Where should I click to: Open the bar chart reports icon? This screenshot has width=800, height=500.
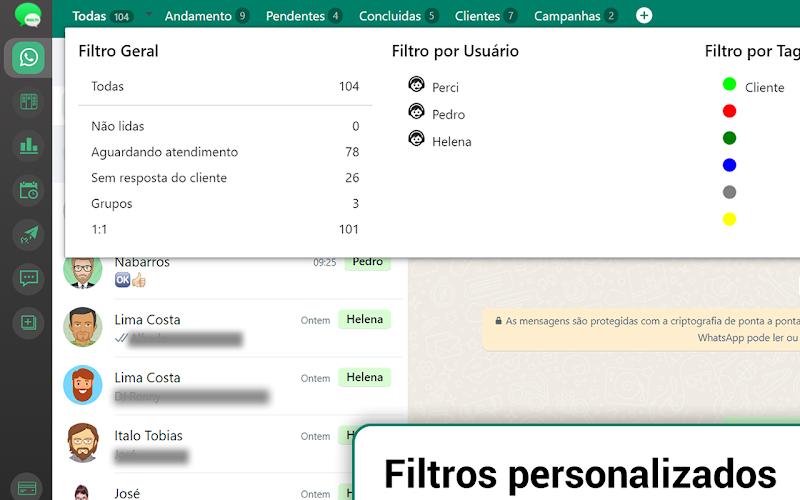tap(29, 146)
